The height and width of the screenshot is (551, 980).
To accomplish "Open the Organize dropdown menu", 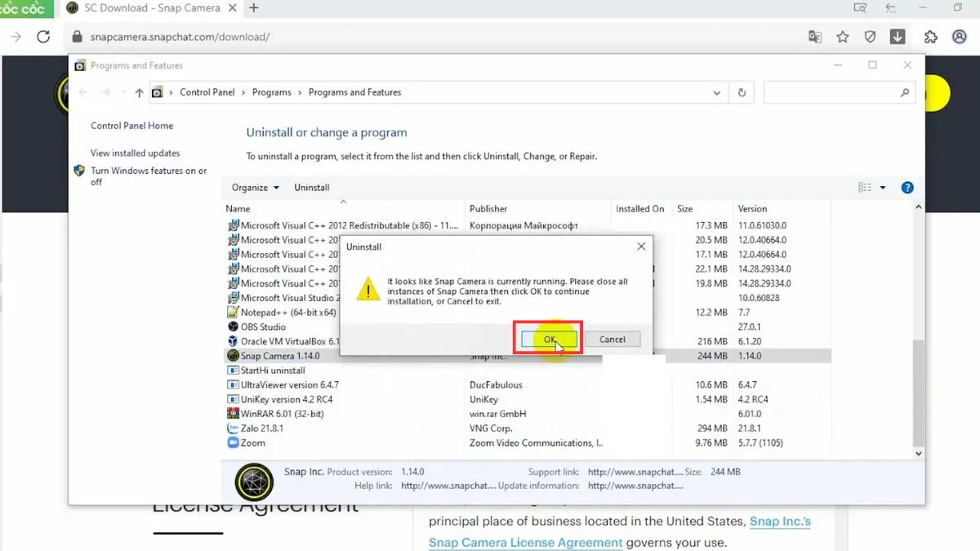I will click(255, 188).
